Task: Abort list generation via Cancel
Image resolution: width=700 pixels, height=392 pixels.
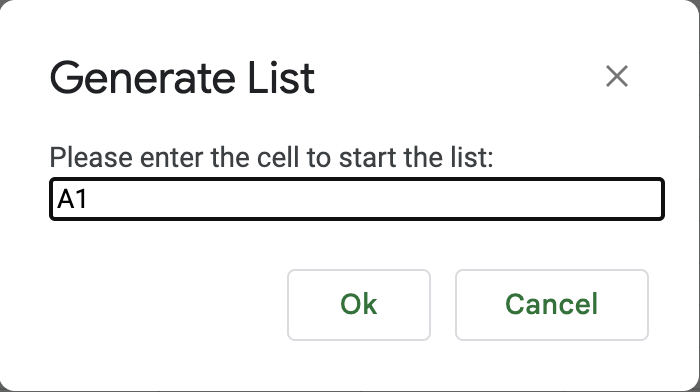Action: [x=551, y=304]
